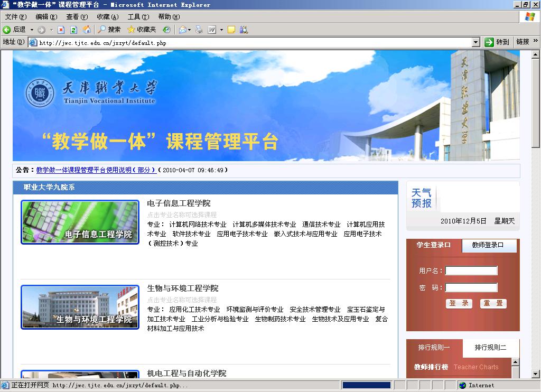Viewport: 541px width, 392px height.
Task: Switch to 学生登录口 tab
Action: click(x=434, y=245)
